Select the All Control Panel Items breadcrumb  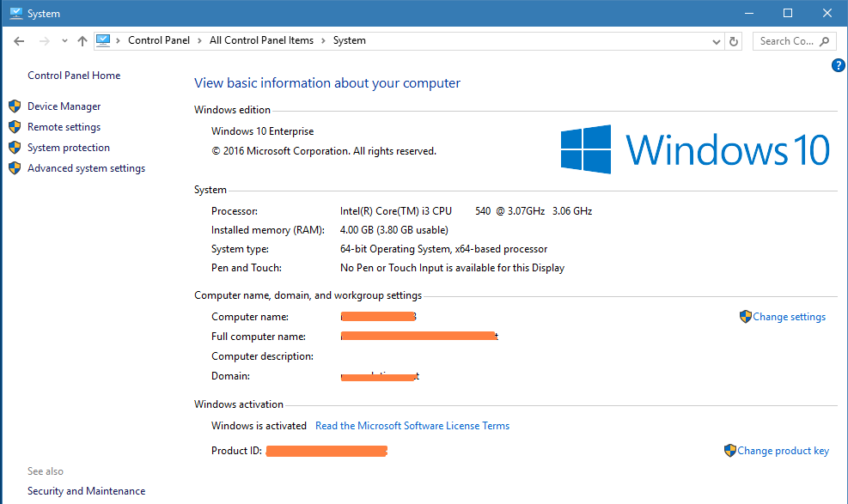tap(261, 40)
